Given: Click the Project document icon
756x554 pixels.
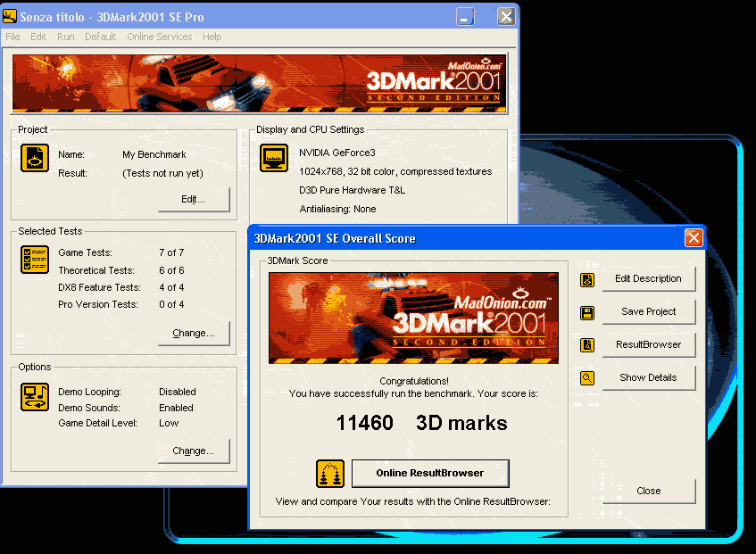Looking at the screenshot, I should pyautogui.click(x=35, y=158).
